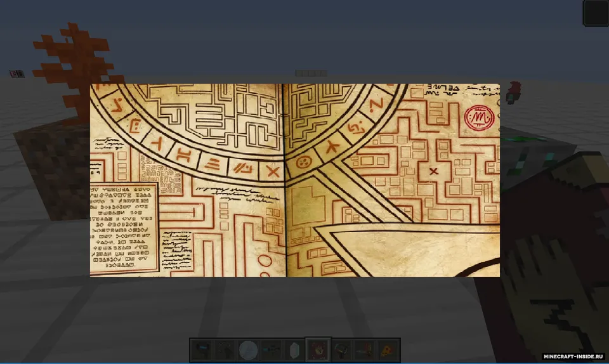Click the boxed cipher text block on left page
The image size is (609, 364).
click(x=124, y=228)
